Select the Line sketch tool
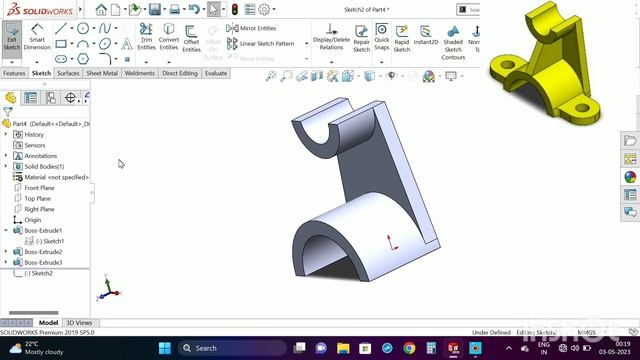This screenshot has width=640, height=360. 61,28
